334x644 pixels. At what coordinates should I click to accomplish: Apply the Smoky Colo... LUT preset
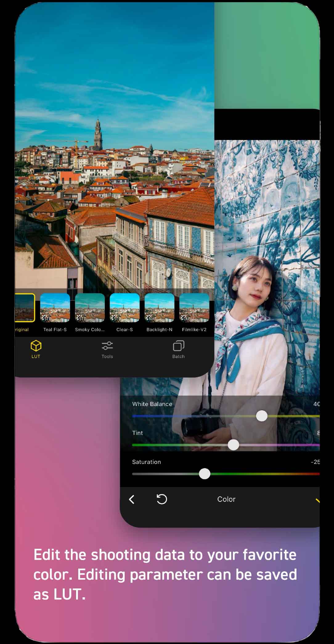(x=90, y=308)
